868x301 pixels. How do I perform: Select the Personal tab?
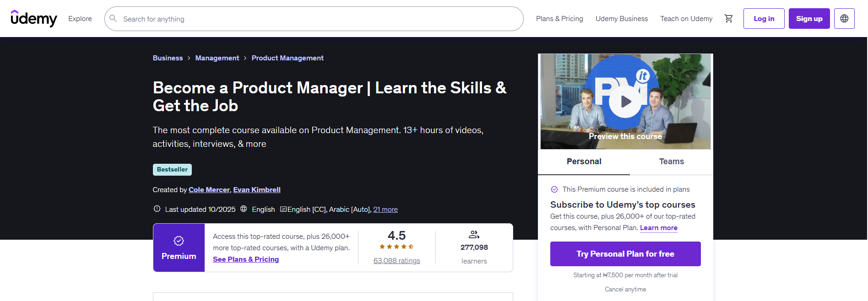584,161
